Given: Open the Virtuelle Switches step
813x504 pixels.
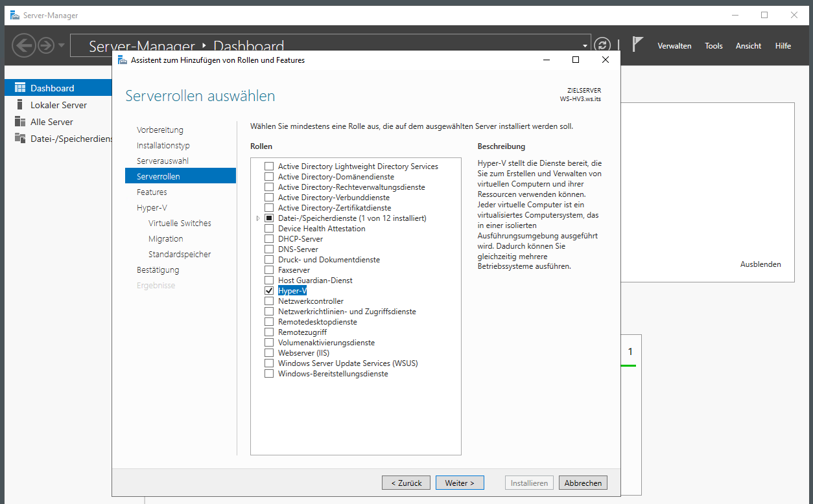Looking at the screenshot, I should pos(180,223).
